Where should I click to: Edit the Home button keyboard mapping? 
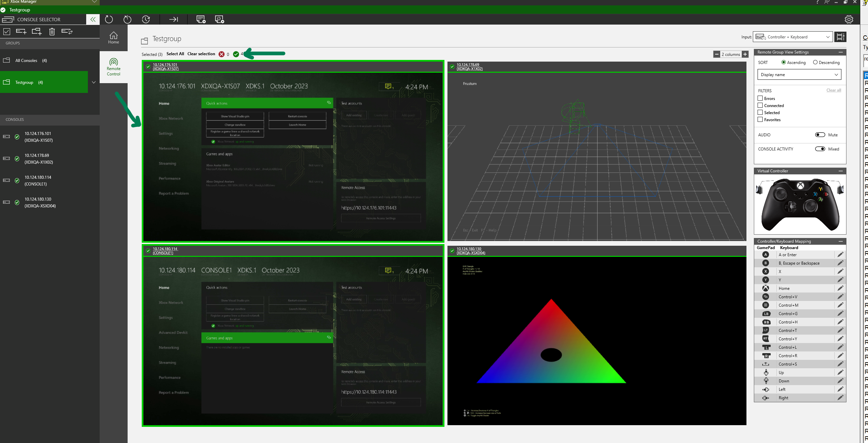(840, 288)
